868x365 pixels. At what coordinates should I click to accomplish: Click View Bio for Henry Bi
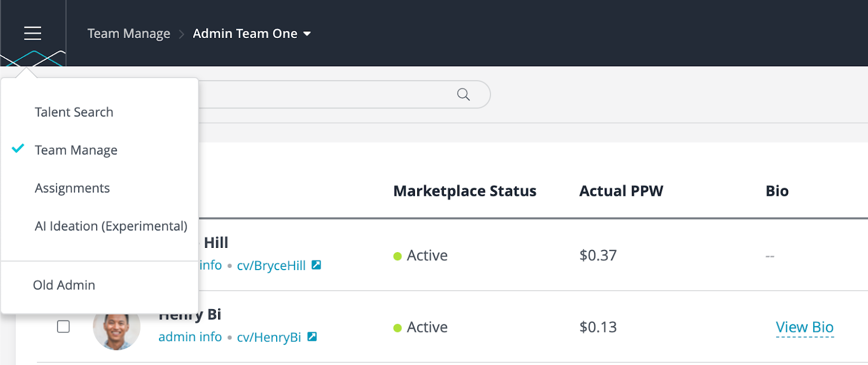pyautogui.click(x=805, y=327)
